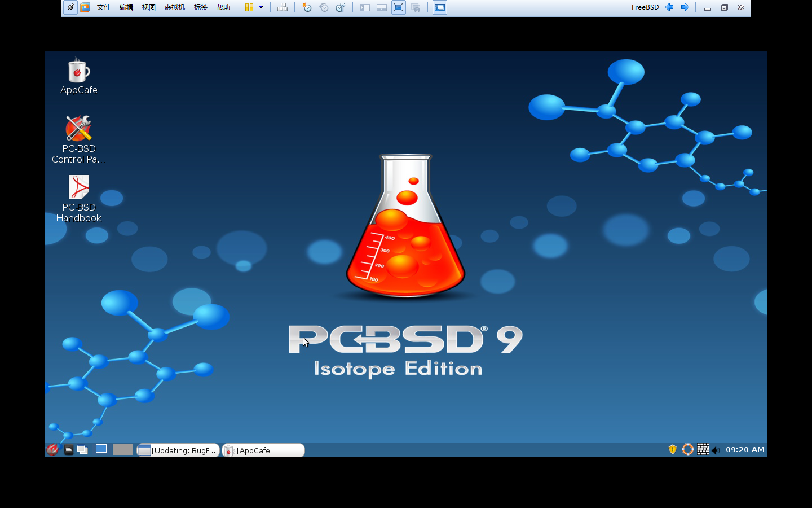Click the revert to snapshot icon
The width and height of the screenshot is (812, 508).
[x=324, y=7]
